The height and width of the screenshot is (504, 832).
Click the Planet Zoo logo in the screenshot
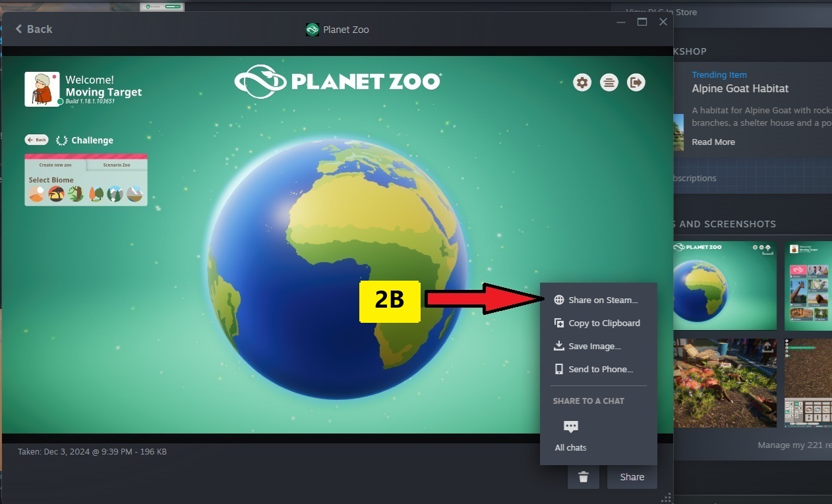click(338, 82)
